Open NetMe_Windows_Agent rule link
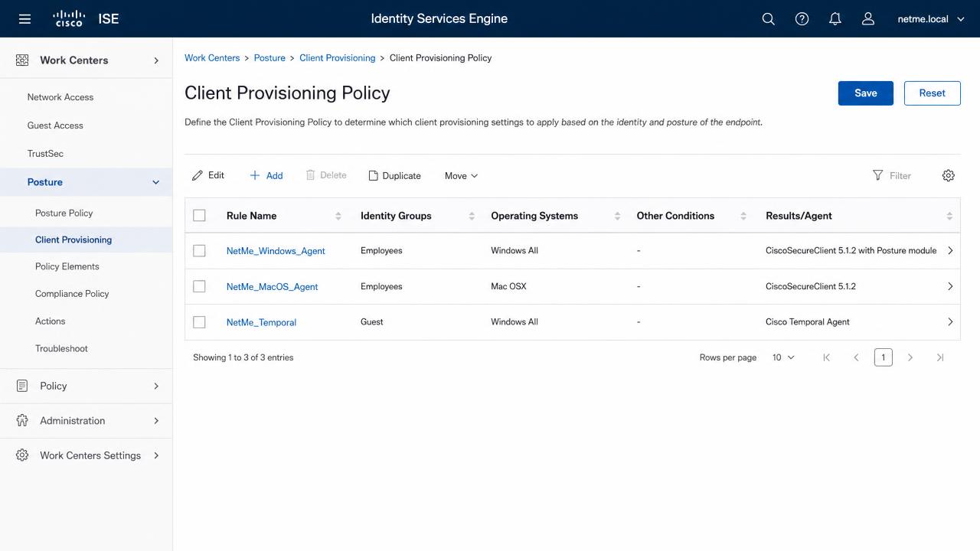Viewport: 980px width, 551px height. click(276, 251)
